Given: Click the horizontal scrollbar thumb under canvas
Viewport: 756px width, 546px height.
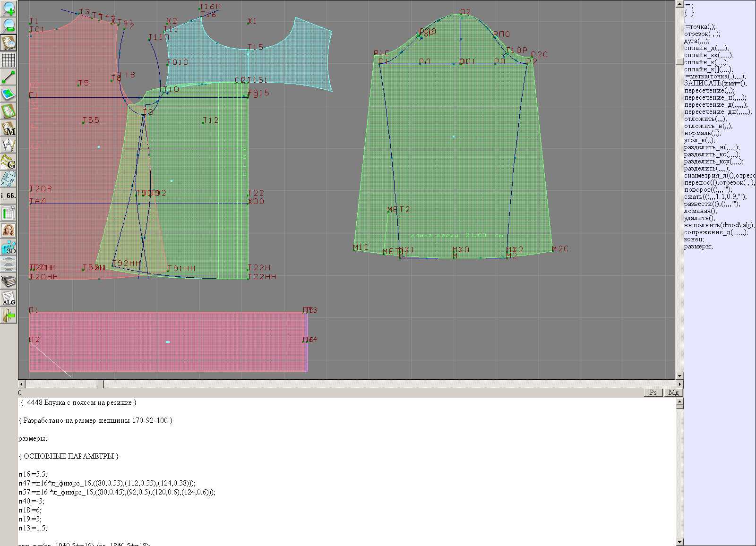Looking at the screenshot, I should click(x=100, y=384).
